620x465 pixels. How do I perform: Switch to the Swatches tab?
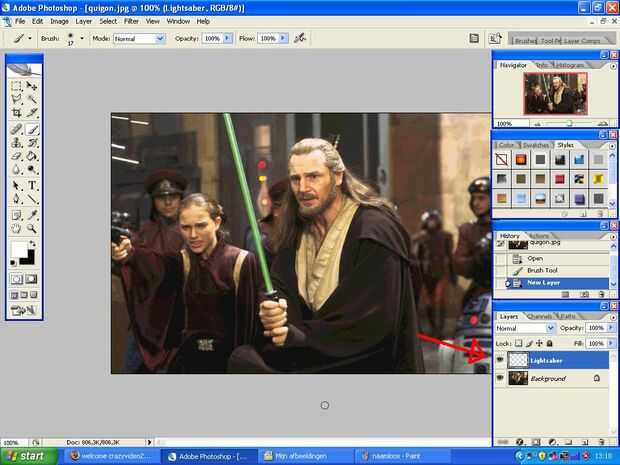[x=536, y=145]
